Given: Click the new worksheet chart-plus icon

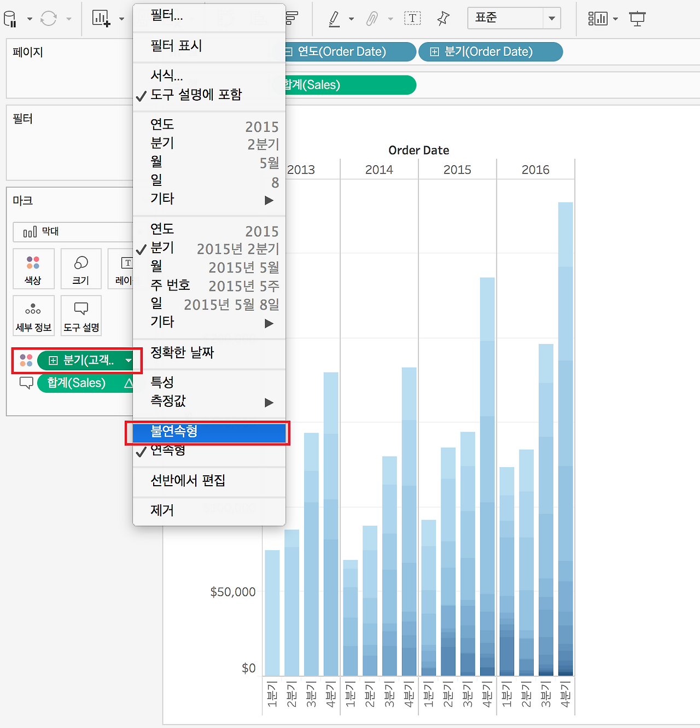Looking at the screenshot, I should point(101,19).
